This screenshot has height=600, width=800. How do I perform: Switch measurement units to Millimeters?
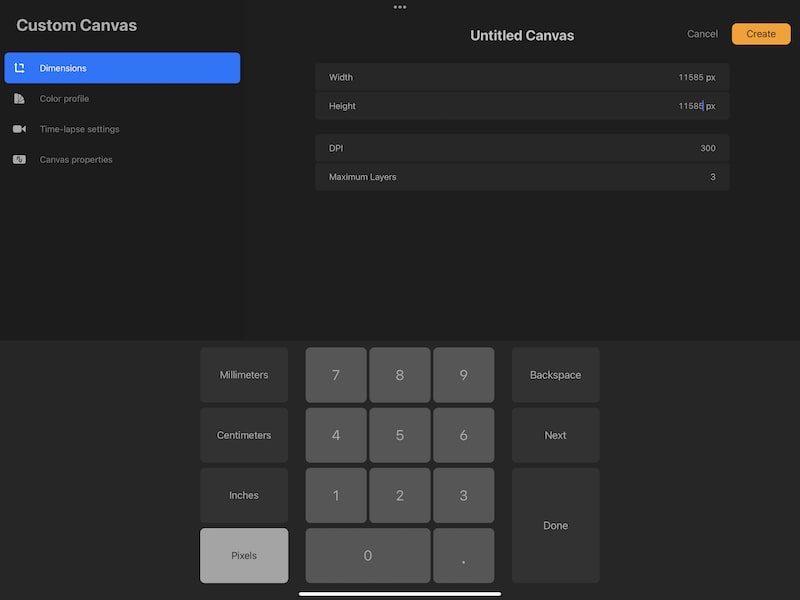[x=243, y=374]
